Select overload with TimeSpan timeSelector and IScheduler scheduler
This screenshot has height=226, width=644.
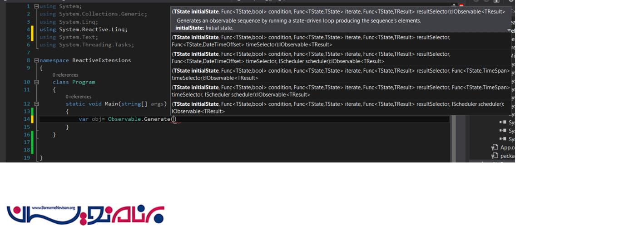click(x=341, y=91)
